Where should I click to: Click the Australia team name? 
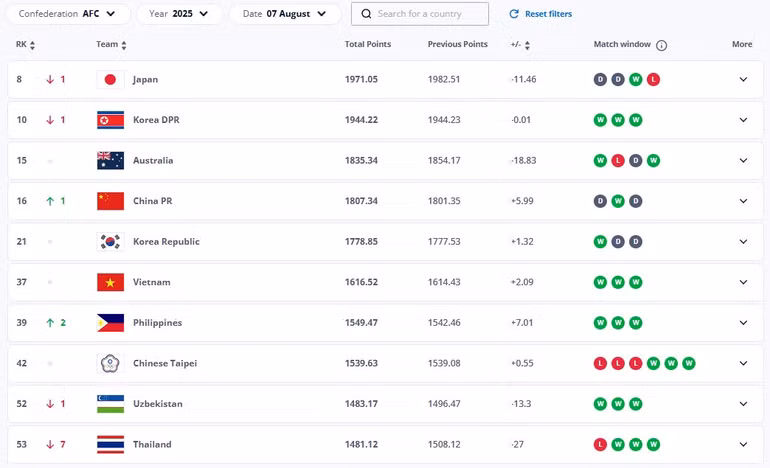click(x=153, y=160)
